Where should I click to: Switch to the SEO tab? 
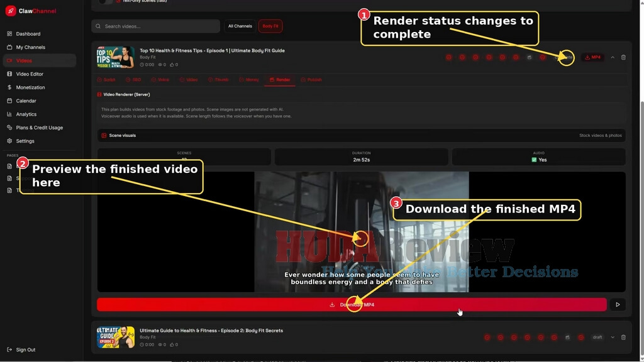tap(133, 80)
